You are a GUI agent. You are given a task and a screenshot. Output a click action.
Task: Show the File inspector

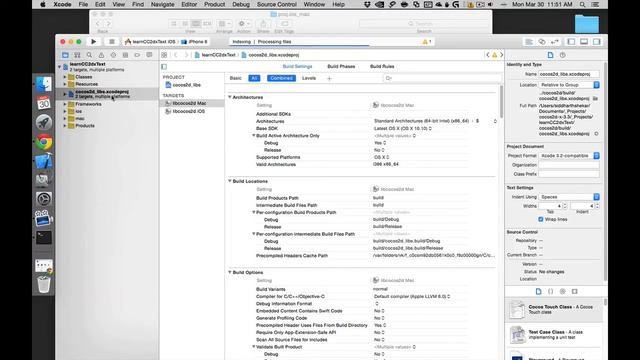550,55
